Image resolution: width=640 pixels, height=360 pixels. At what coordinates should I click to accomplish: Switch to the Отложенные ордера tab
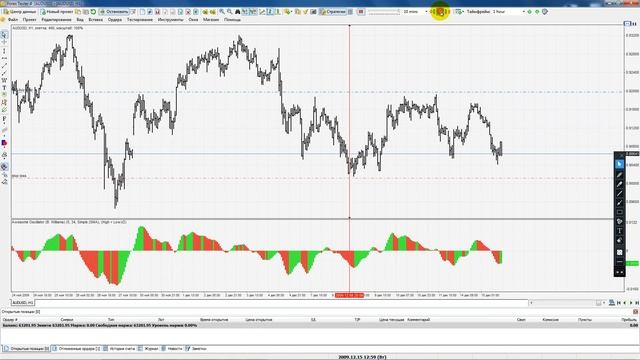pyautogui.click(x=76, y=349)
